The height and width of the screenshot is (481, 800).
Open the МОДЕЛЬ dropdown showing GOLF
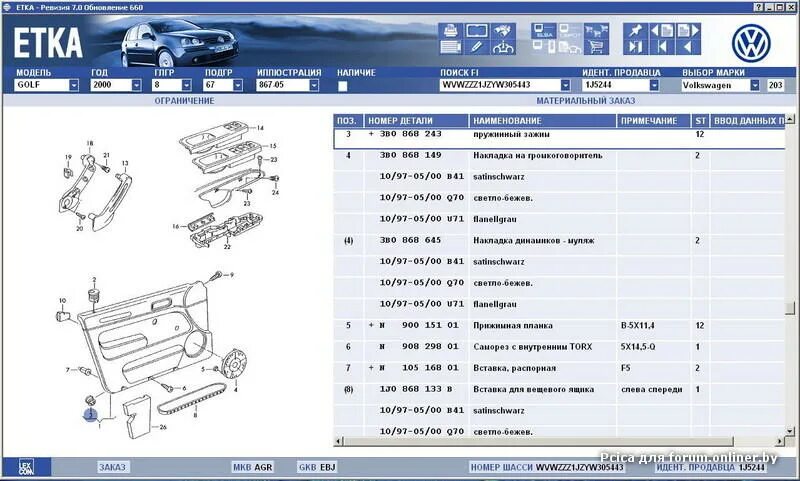74,85
